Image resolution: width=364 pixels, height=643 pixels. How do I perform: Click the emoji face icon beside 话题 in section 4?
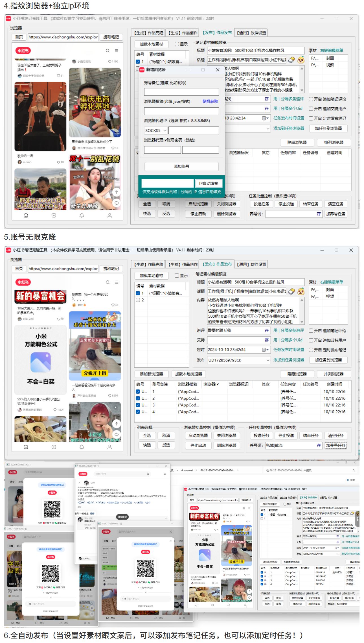(x=301, y=60)
